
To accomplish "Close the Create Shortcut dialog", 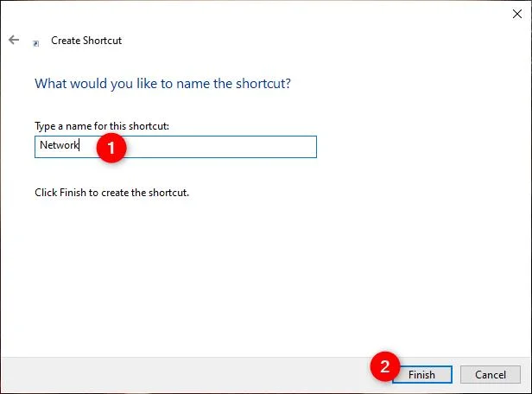I will pyautogui.click(x=517, y=14).
